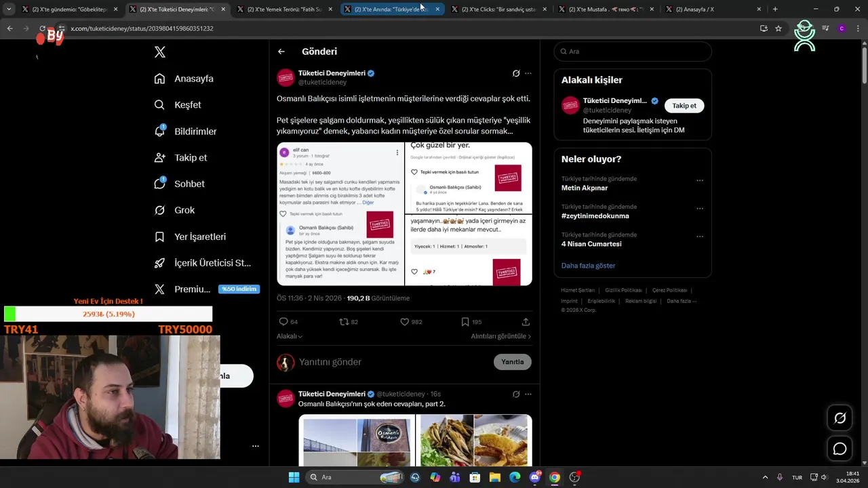Click the Windows taskbar search box
Image resolution: width=868 pixels, height=488 pixels.
point(355,477)
